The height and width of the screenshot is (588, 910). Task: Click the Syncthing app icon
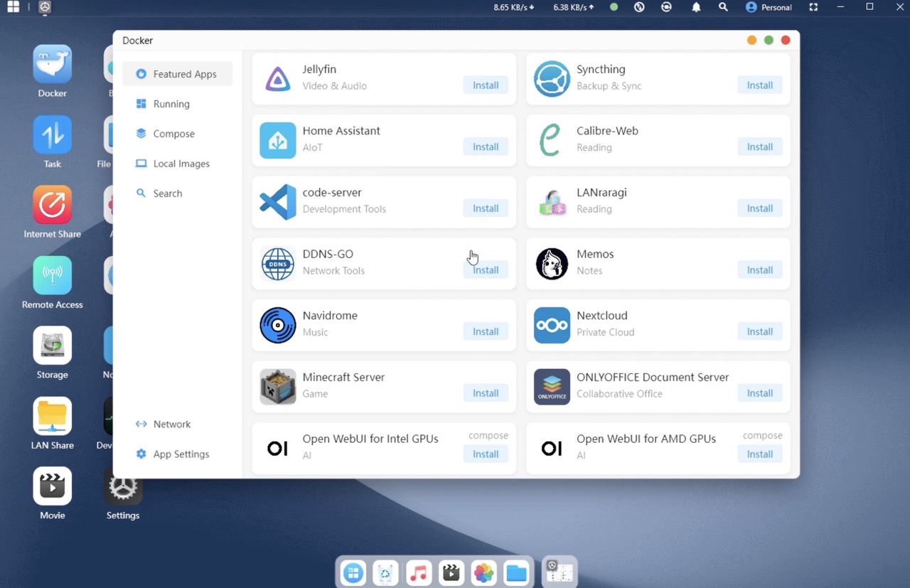552,78
